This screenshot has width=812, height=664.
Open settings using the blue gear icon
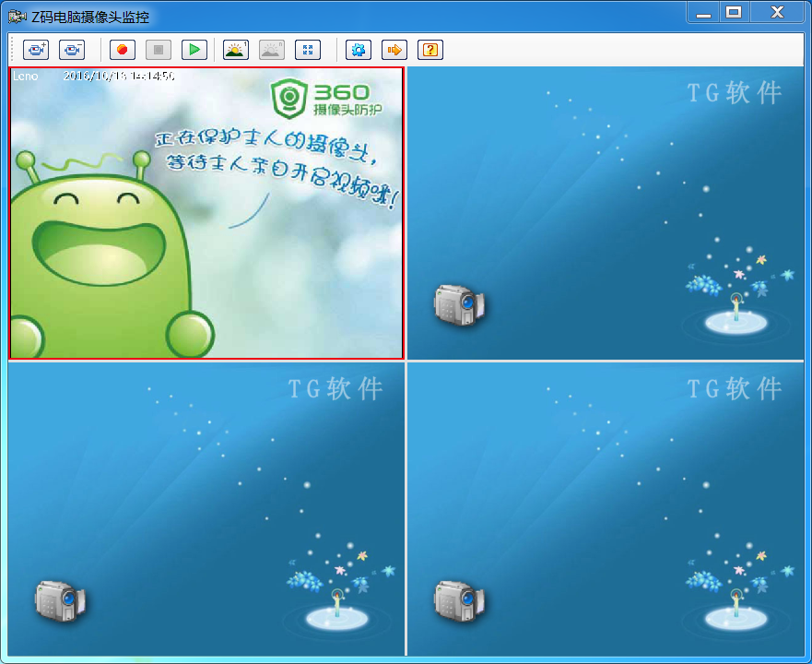[359, 50]
